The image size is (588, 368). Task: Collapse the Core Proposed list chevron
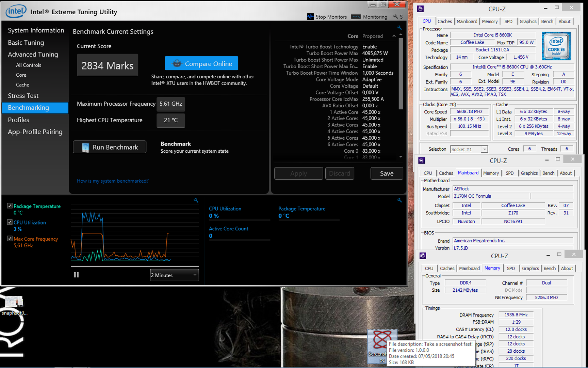(394, 36)
